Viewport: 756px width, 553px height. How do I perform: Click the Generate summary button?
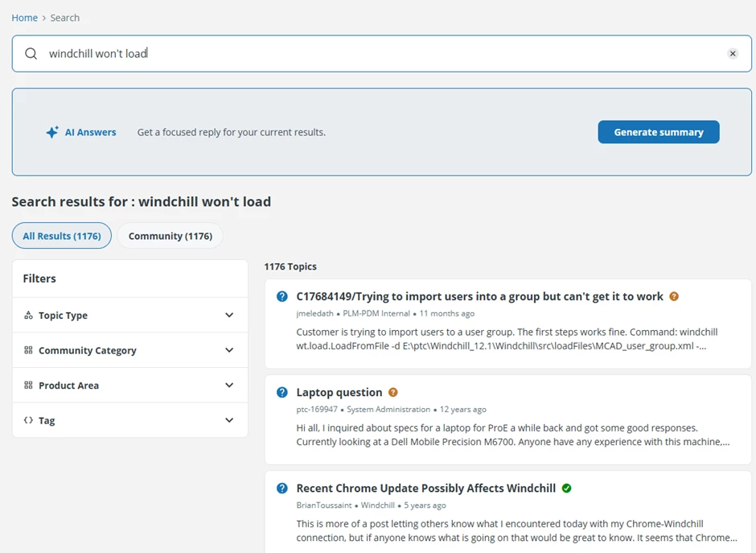(x=659, y=132)
